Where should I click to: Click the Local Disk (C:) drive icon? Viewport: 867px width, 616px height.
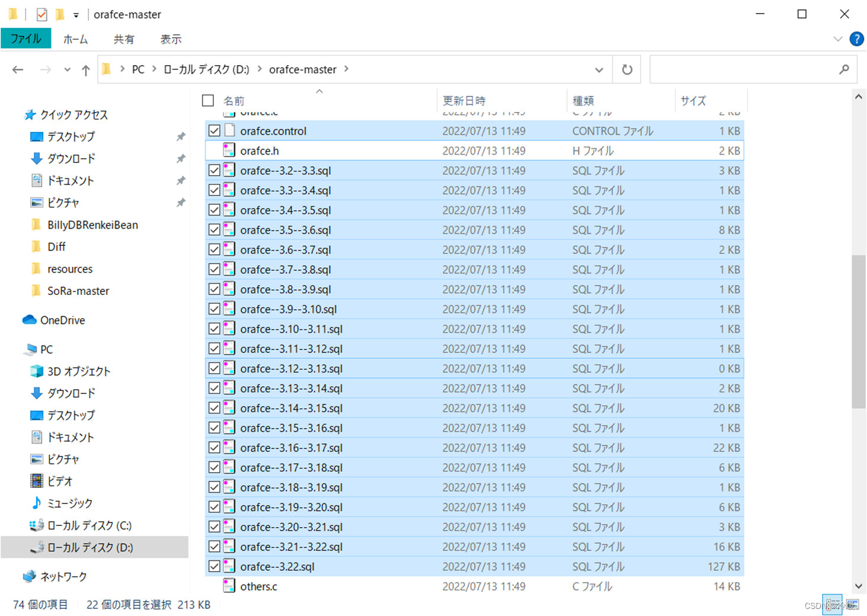click(37, 525)
